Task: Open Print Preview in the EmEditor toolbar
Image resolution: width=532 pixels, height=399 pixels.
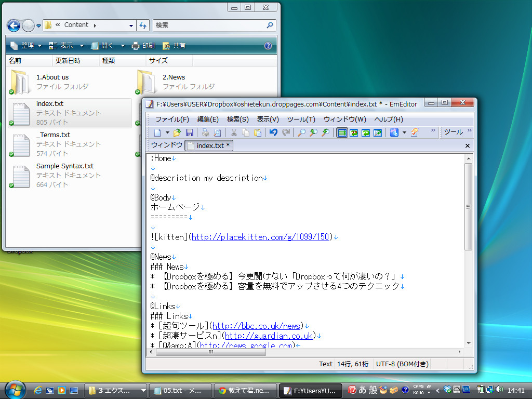Action: 218,132
